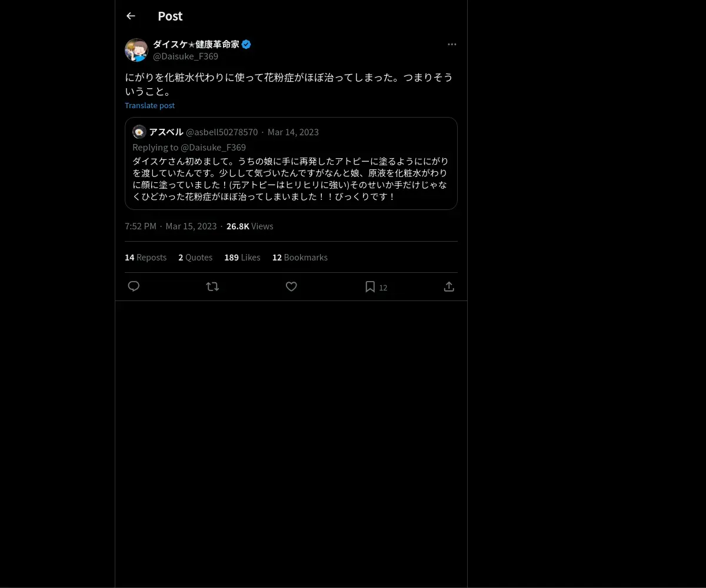
Task: Go back using the left arrow icon
Action: click(x=131, y=16)
